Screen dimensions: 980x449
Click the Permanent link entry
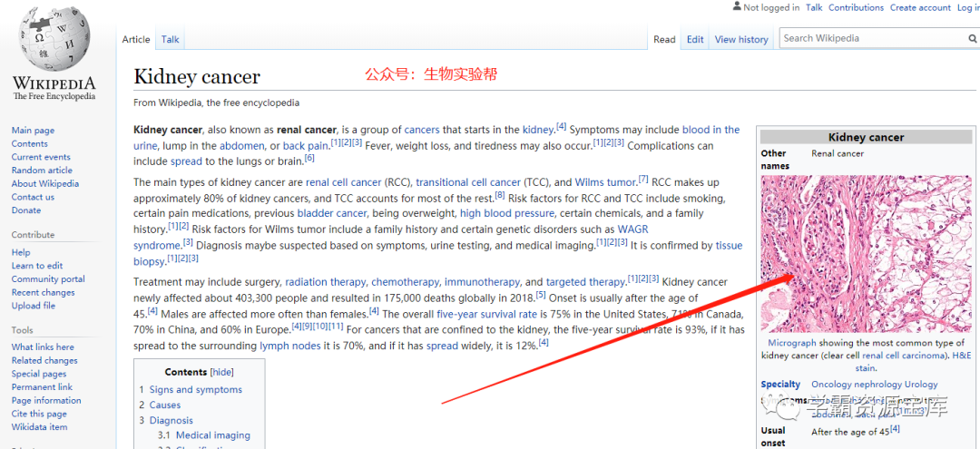tap(42, 386)
